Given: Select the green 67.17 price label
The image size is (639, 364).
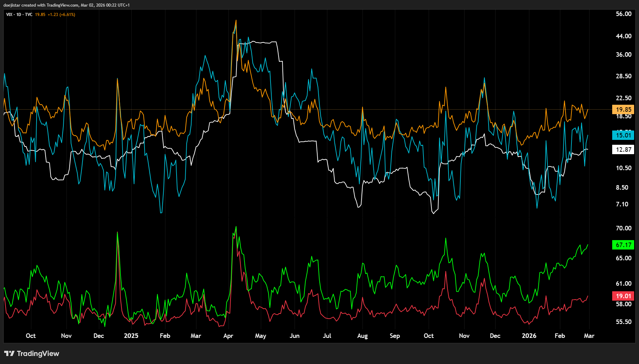Looking at the screenshot, I should click(x=623, y=245).
